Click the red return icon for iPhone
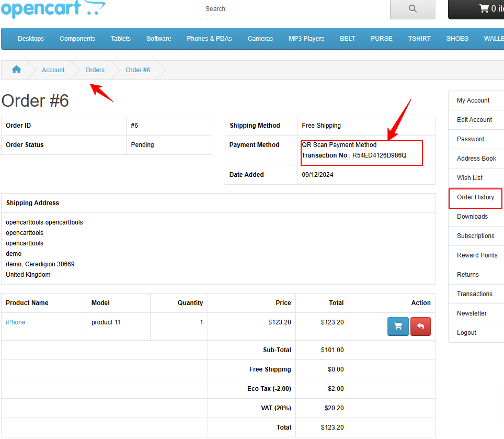The height and width of the screenshot is (439, 504). coord(420,327)
